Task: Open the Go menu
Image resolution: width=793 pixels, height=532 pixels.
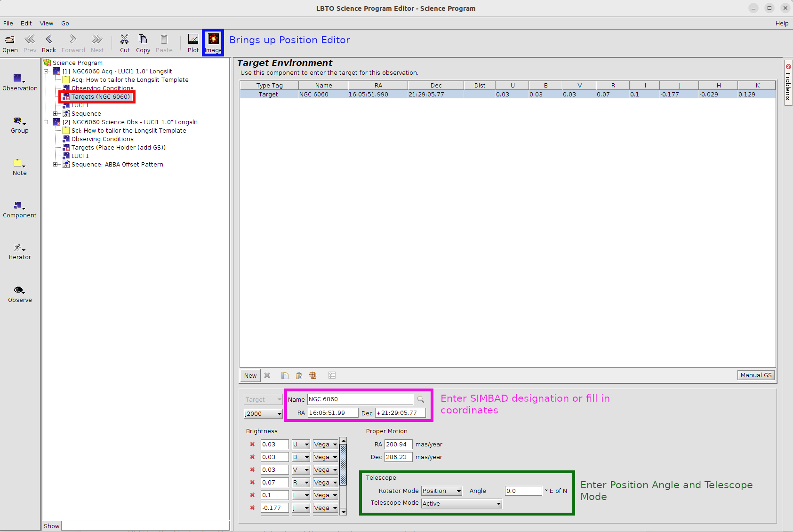Action: [65, 23]
